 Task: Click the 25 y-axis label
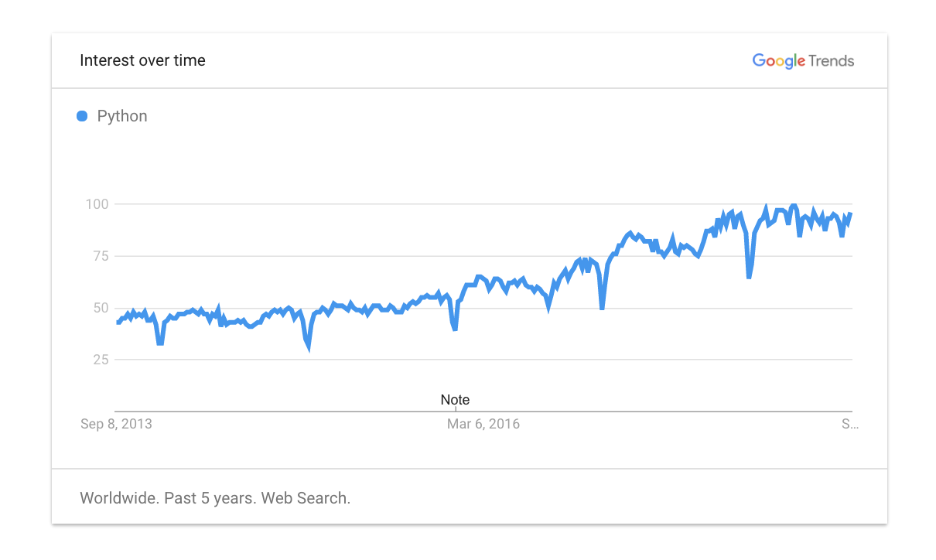pyautogui.click(x=101, y=360)
